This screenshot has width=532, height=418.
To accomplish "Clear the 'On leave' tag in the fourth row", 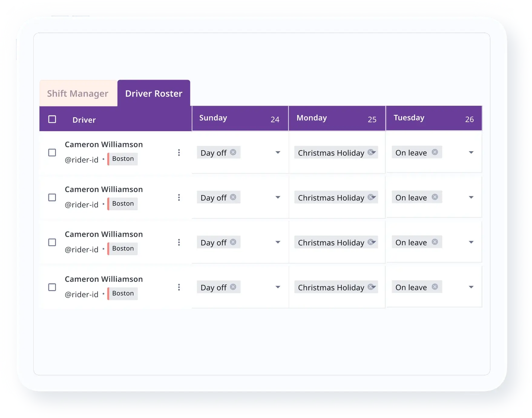I will tap(435, 287).
